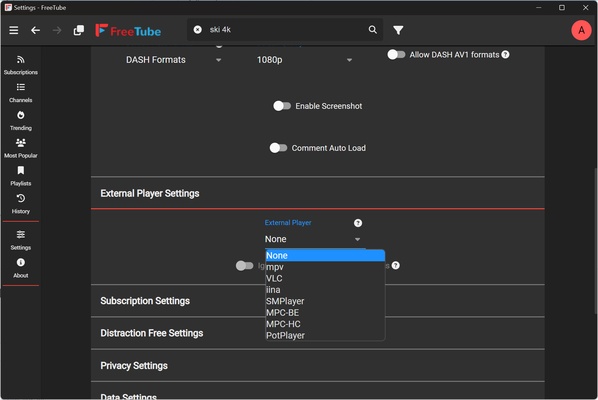Open Subscriptions in the sidebar
The width and height of the screenshot is (598, 400).
(21, 65)
